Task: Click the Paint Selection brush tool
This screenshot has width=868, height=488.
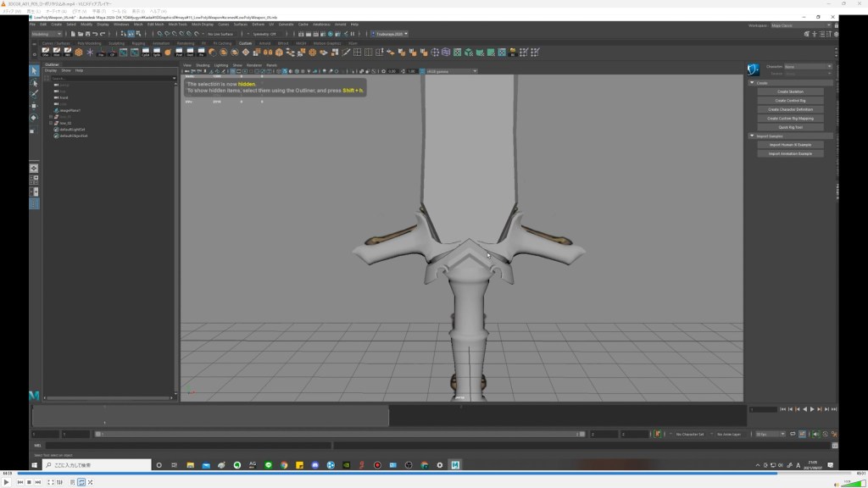Action: [34, 95]
